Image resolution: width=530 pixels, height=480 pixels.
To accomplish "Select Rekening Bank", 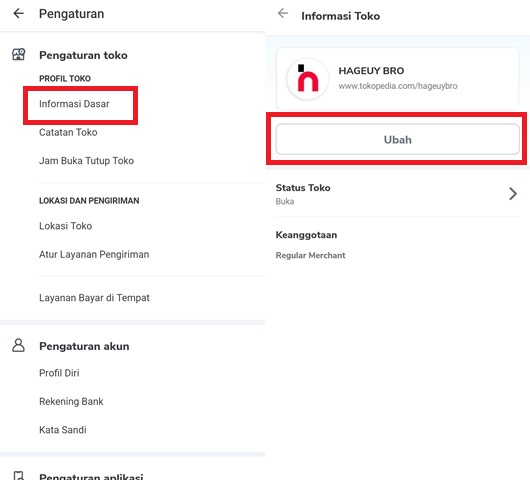I will pyautogui.click(x=71, y=401).
